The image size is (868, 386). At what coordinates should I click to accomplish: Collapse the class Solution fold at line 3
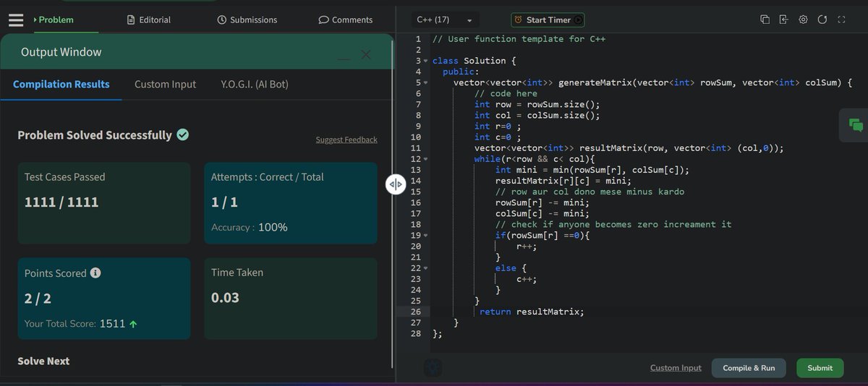click(x=427, y=61)
